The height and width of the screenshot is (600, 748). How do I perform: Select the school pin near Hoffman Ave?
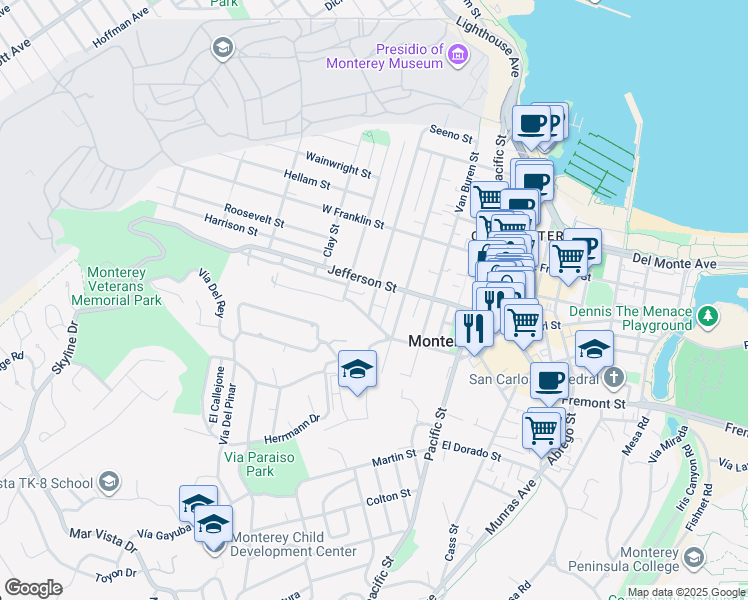223,49
